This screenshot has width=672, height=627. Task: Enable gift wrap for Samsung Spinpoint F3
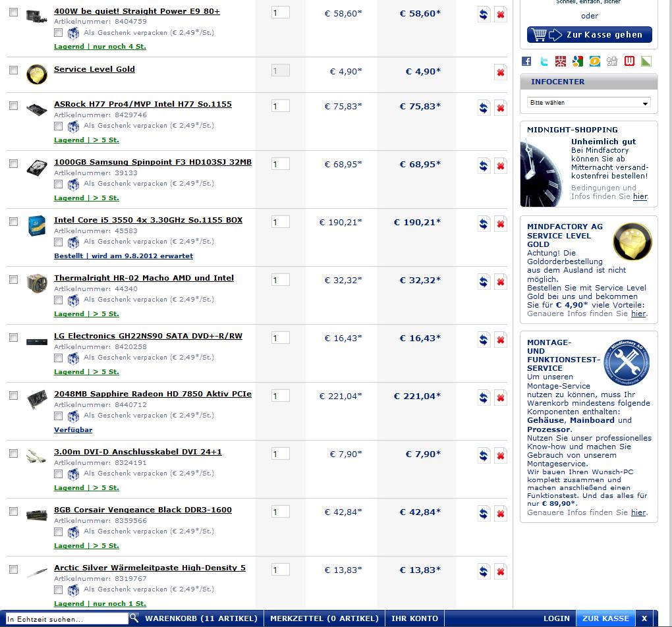coord(58,184)
